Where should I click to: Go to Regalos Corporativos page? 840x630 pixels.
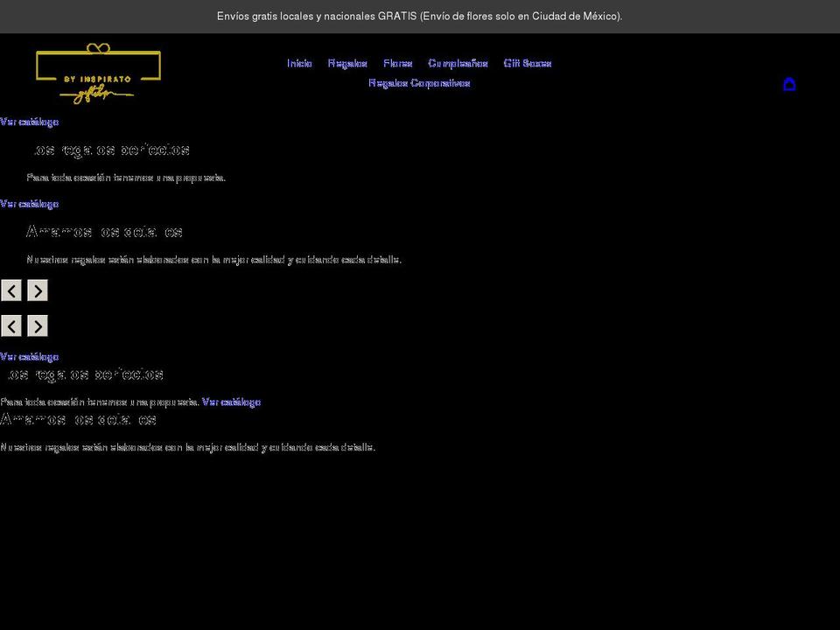pos(419,83)
